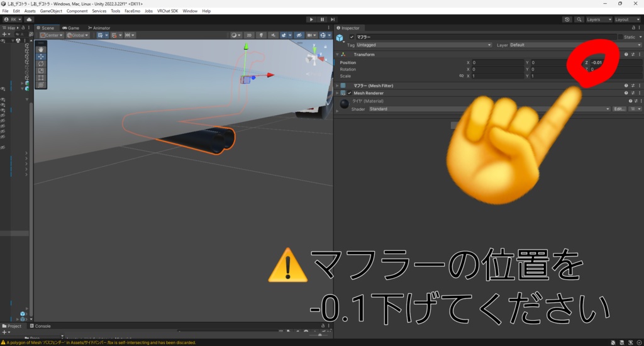Open the VRChat SDK menu
Viewport: 644px width, 346px height.
click(x=167, y=11)
